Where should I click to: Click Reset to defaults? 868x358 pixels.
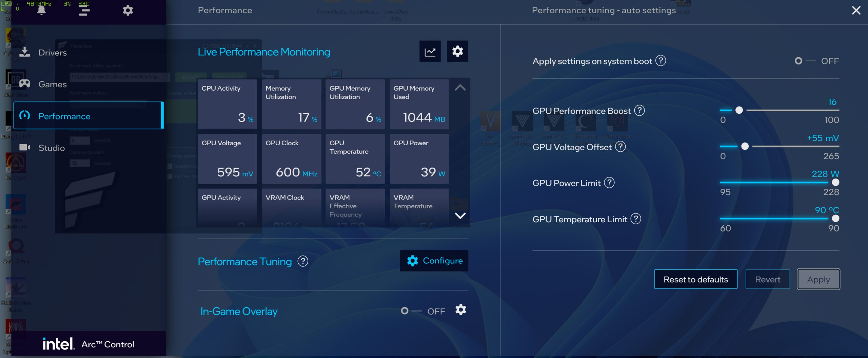click(696, 279)
